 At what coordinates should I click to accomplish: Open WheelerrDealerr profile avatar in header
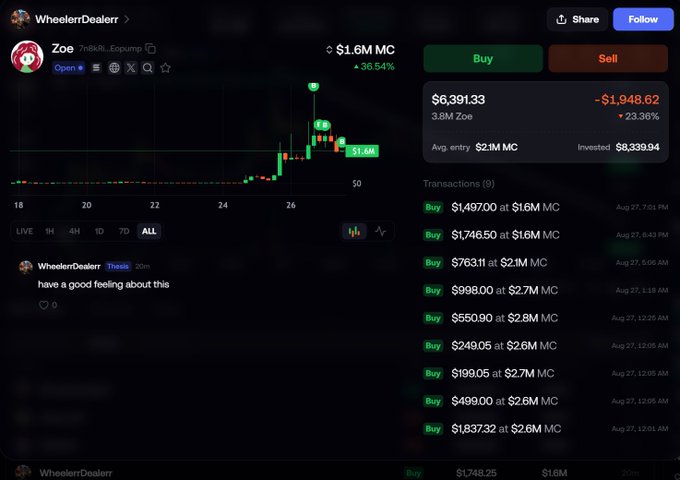click(x=20, y=19)
